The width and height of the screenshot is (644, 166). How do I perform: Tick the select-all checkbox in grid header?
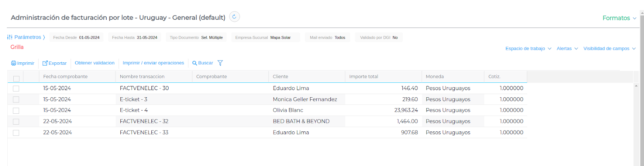pyautogui.click(x=16, y=79)
